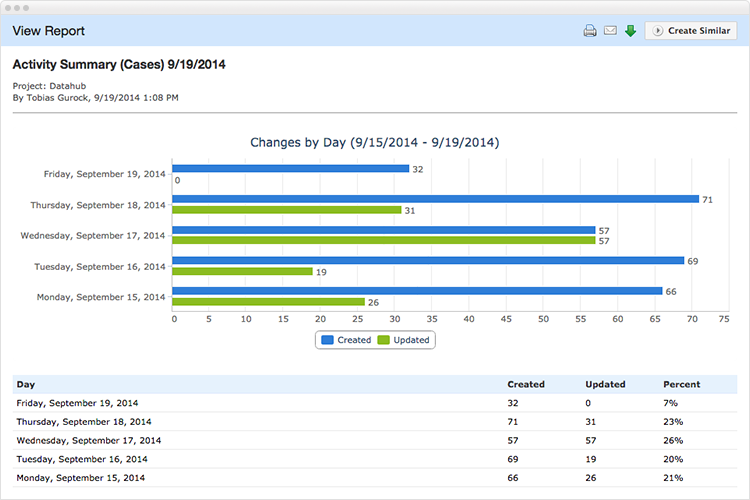Toggle the Updated legend entry
Viewport: 750px width, 500px height.
[x=404, y=340]
